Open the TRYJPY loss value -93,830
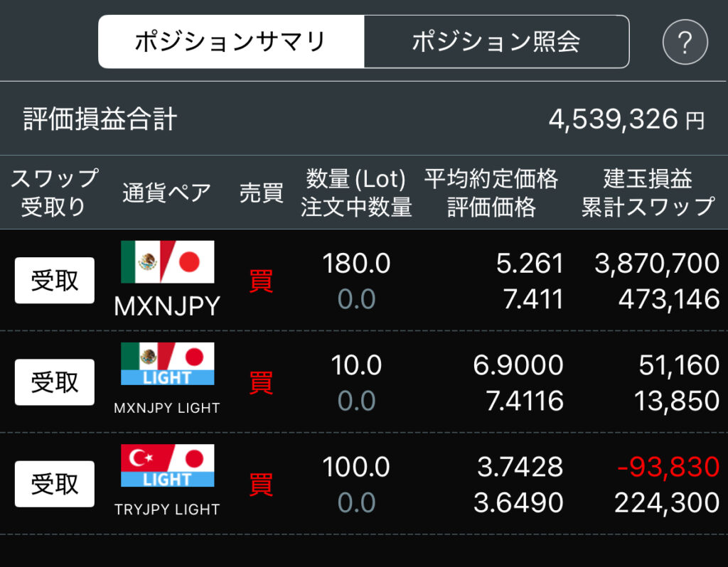728x567 pixels. [x=668, y=467]
